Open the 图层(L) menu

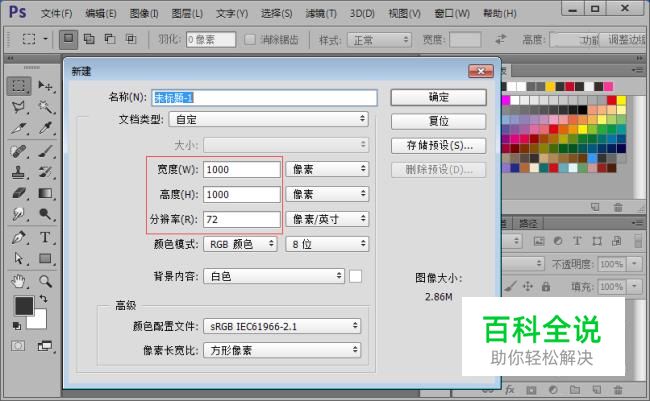[x=187, y=14]
